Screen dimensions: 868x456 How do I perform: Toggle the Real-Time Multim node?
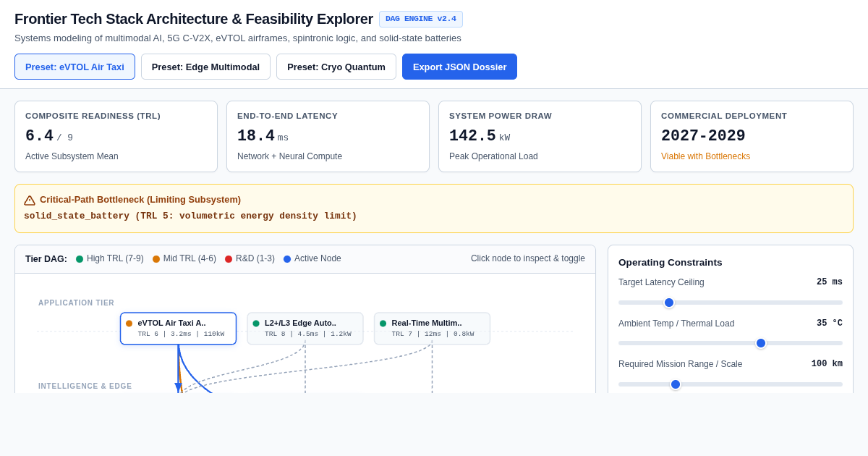click(432, 329)
